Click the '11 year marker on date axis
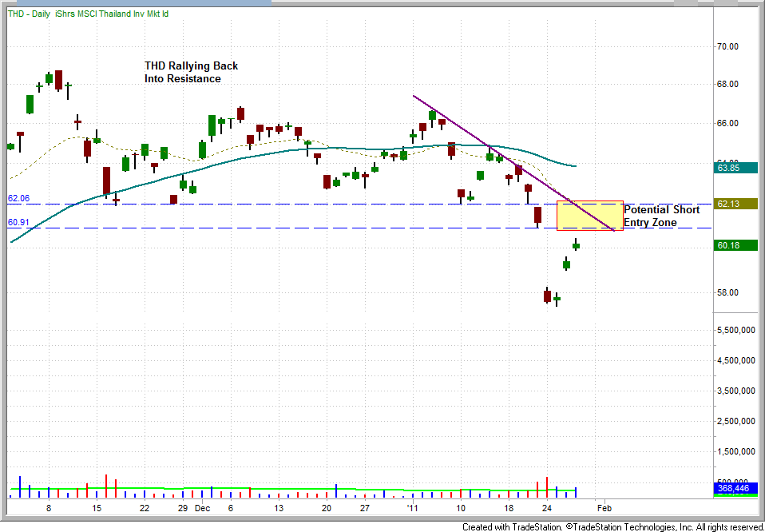Viewport: 765px width, 532px height. [x=412, y=507]
